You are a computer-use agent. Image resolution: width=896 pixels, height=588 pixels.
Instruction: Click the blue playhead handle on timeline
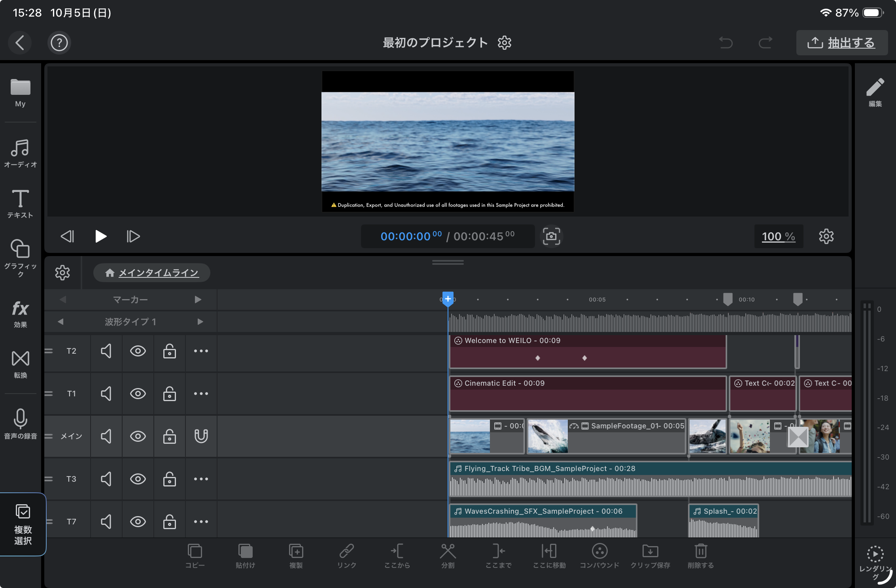pyautogui.click(x=448, y=299)
